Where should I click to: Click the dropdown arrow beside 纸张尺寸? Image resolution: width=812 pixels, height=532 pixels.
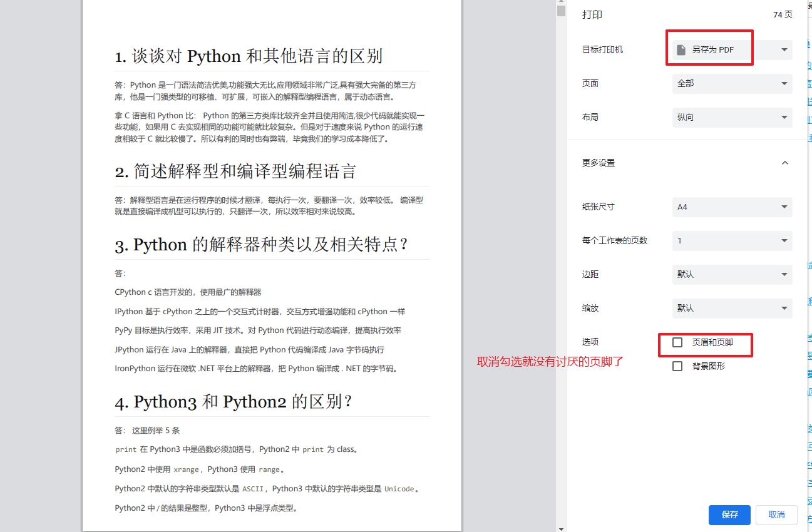click(784, 207)
